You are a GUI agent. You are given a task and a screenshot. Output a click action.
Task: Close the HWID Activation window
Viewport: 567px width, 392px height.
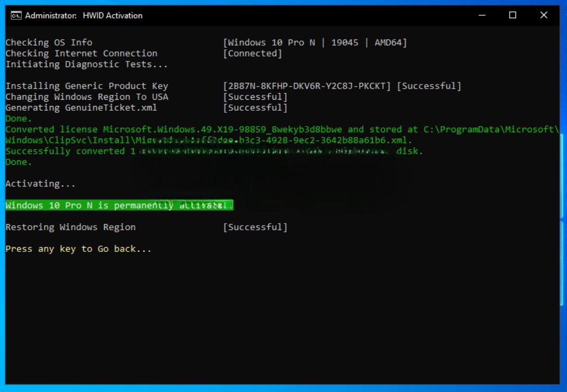[x=543, y=15]
